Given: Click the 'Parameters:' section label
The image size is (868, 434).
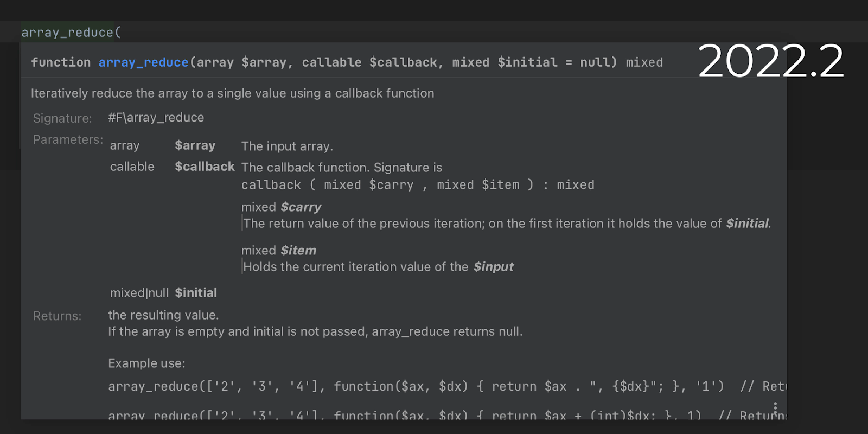Looking at the screenshot, I should pyautogui.click(x=68, y=139).
